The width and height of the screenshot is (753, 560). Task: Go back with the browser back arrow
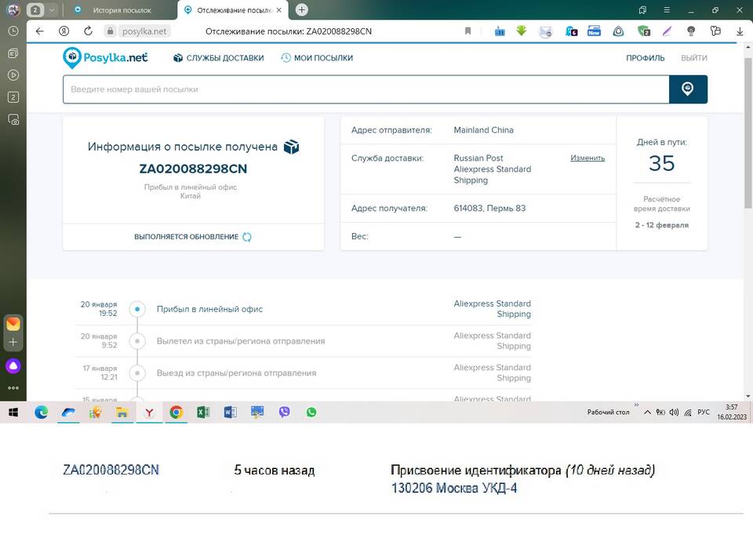pyautogui.click(x=40, y=31)
